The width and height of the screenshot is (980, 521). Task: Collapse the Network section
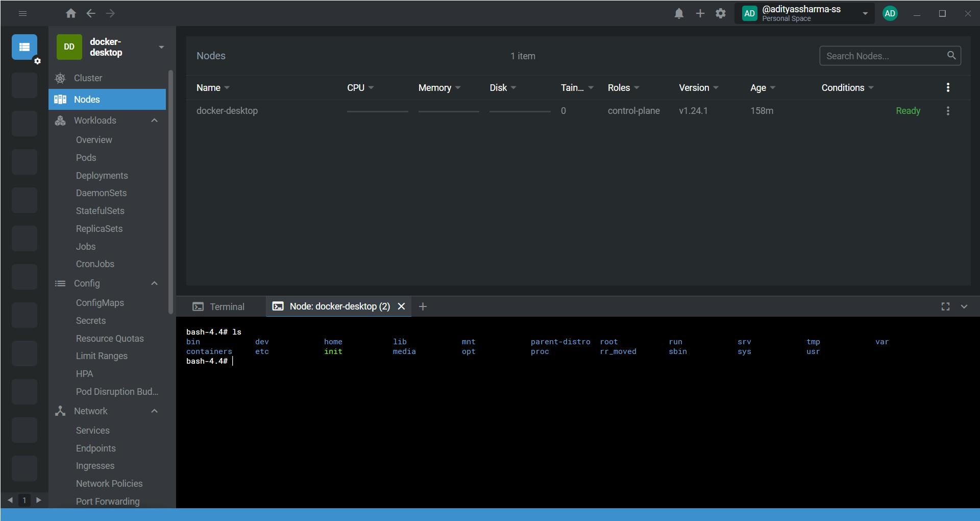tap(155, 411)
